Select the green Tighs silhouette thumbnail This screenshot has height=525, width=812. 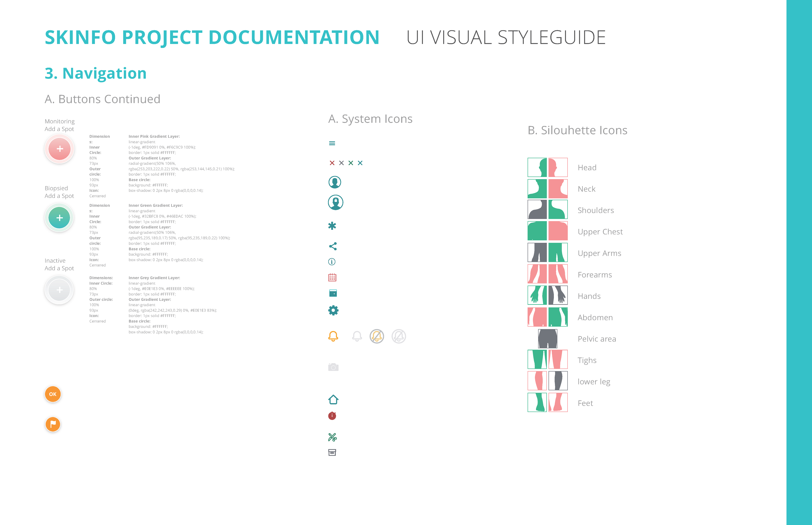tap(537, 359)
